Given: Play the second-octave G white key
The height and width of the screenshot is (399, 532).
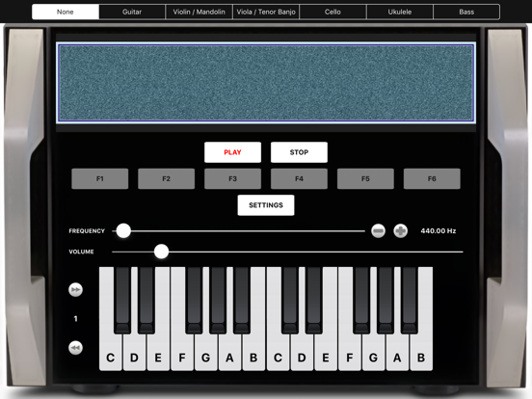Looking at the screenshot, I should pos(374,353).
